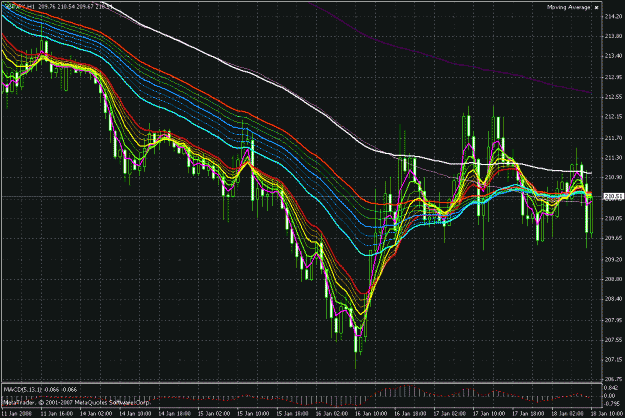Click the 209.65 price level label
625x418 pixels.
(614, 238)
